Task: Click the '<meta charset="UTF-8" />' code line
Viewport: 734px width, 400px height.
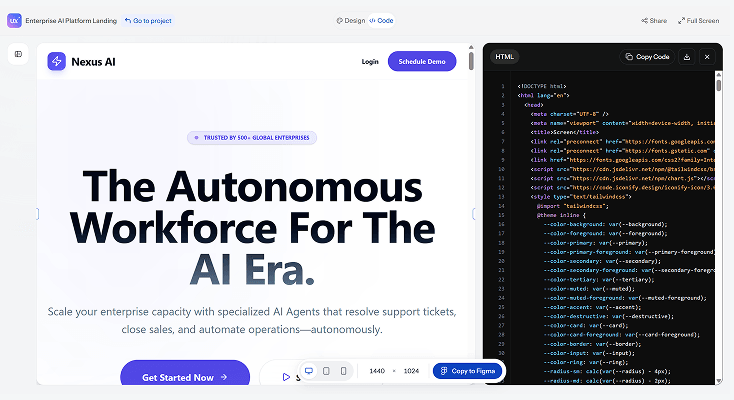Action: [x=569, y=114]
